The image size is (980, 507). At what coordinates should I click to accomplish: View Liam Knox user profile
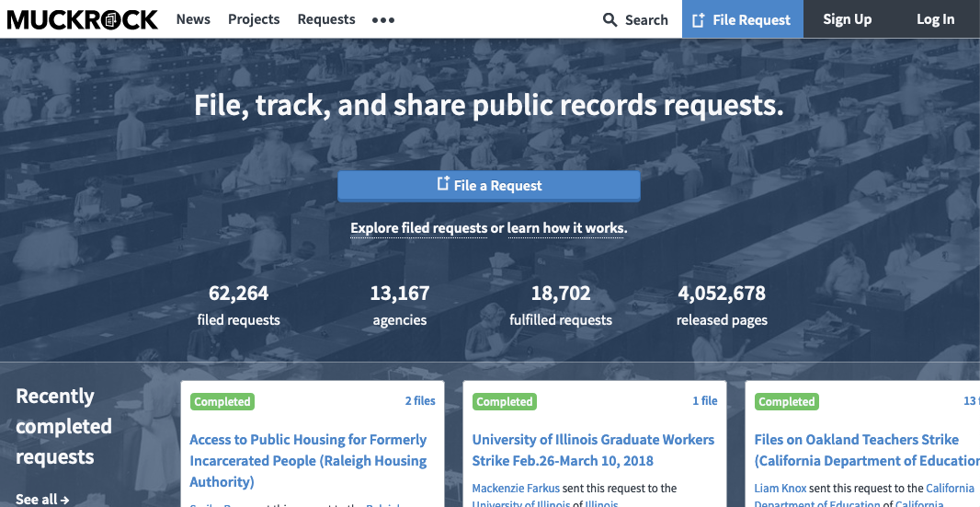(780, 488)
